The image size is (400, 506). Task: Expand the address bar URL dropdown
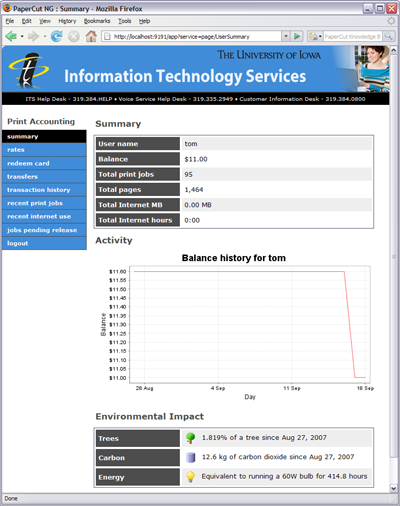286,36
